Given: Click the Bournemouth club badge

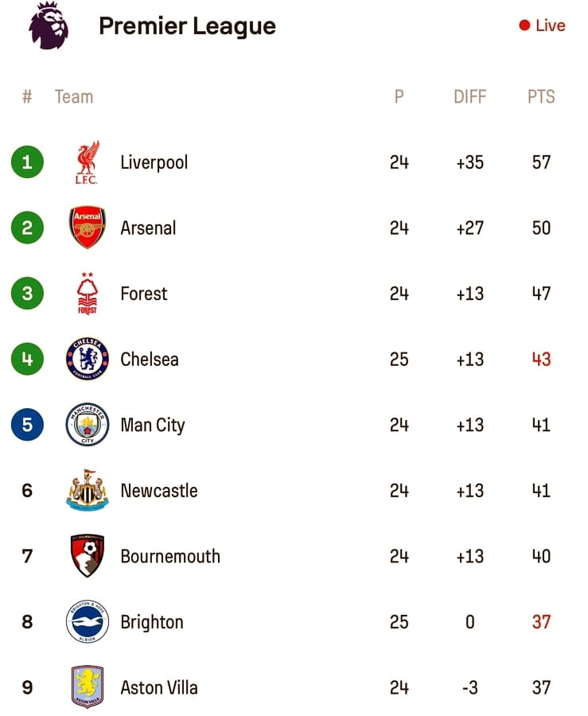Looking at the screenshot, I should pos(88,556).
